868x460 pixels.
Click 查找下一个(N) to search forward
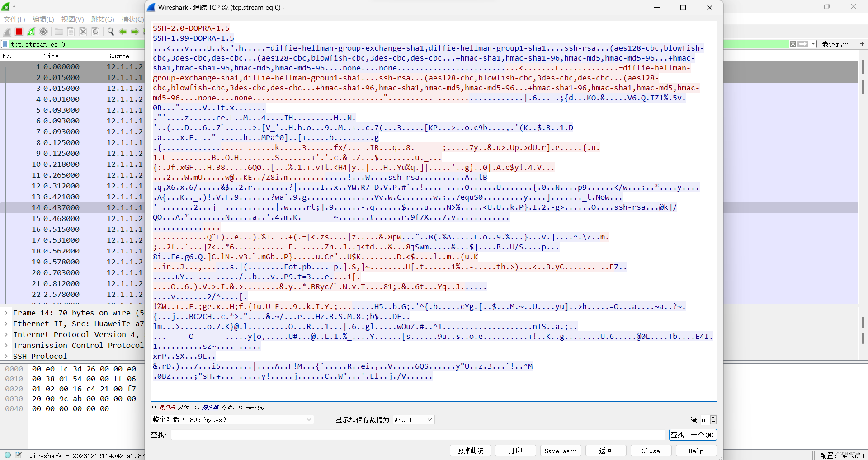pos(693,435)
